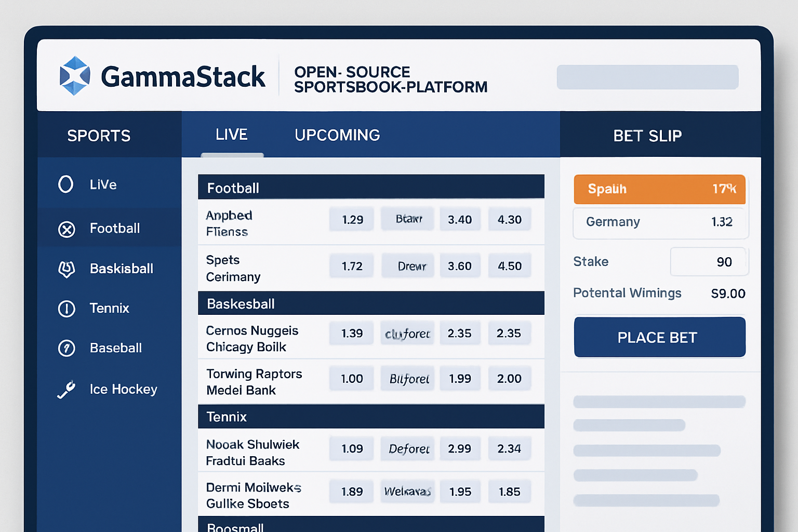The width and height of the screenshot is (798, 532).
Task: Click the Stake amount input field
Action: click(709, 262)
